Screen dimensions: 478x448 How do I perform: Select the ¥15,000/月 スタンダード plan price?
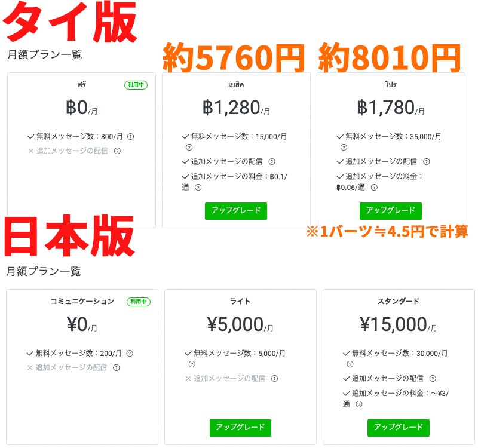click(x=398, y=324)
